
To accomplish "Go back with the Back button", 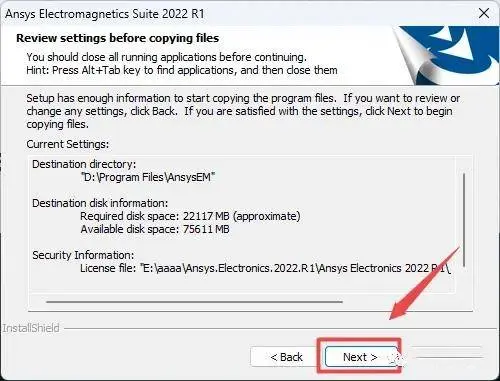I will coord(286,357).
